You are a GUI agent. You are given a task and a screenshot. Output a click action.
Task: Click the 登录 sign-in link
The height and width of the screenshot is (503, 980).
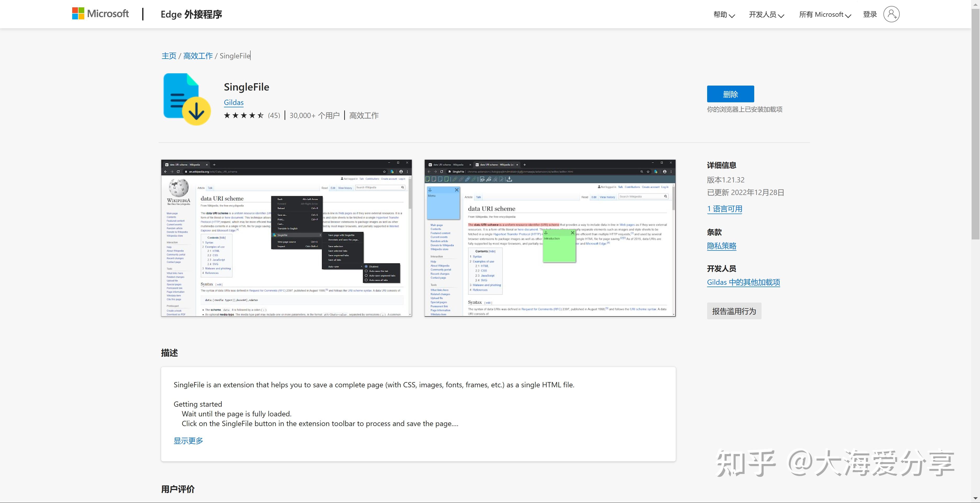pyautogui.click(x=870, y=14)
